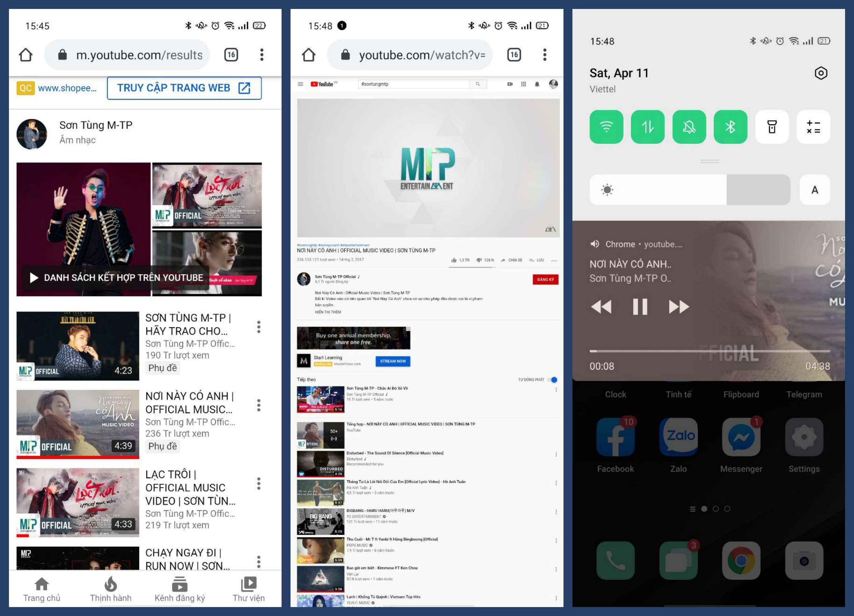
Task: Open the www.shopee ad link
Action: pos(67,88)
